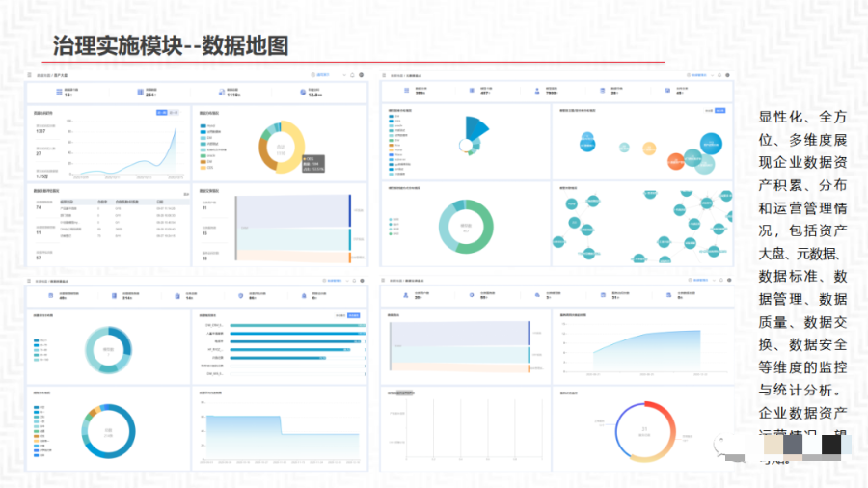Select the blue active option above the bubble chart
868x488 pixels.
click(x=720, y=111)
